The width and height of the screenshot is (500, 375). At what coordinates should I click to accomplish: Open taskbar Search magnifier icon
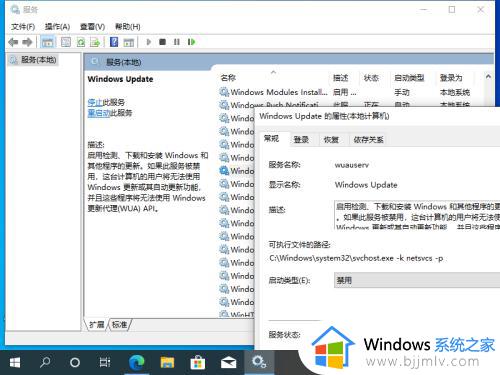pyautogui.click(x=45, y=362)
